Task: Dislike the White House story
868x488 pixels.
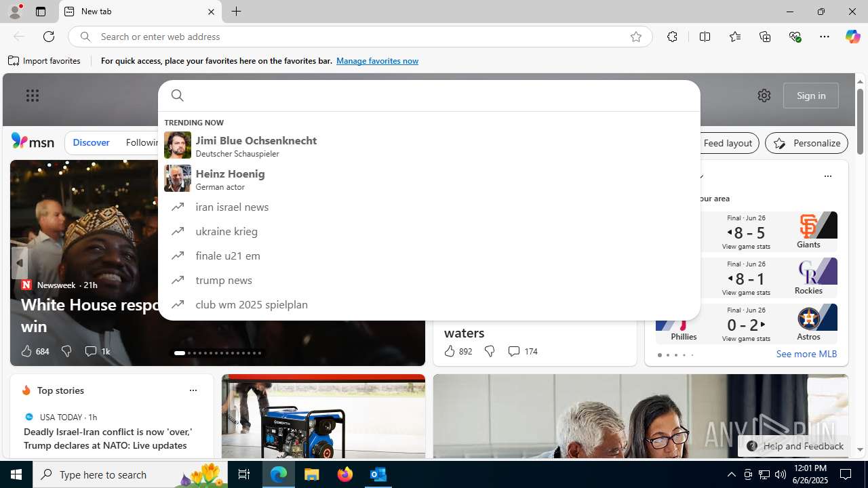Action: point(66,351)
